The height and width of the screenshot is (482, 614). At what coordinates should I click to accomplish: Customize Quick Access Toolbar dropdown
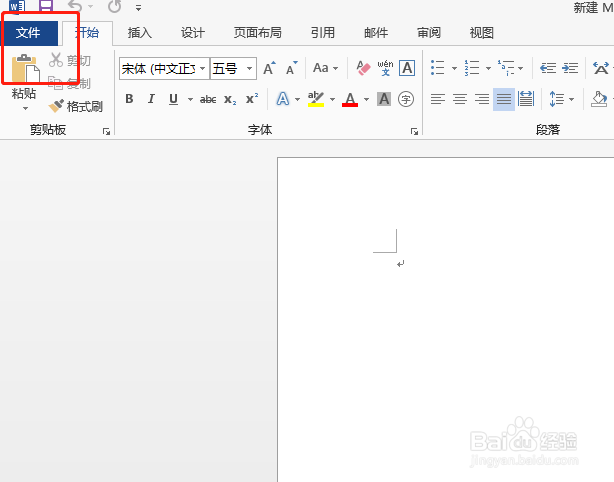(138, 7)
